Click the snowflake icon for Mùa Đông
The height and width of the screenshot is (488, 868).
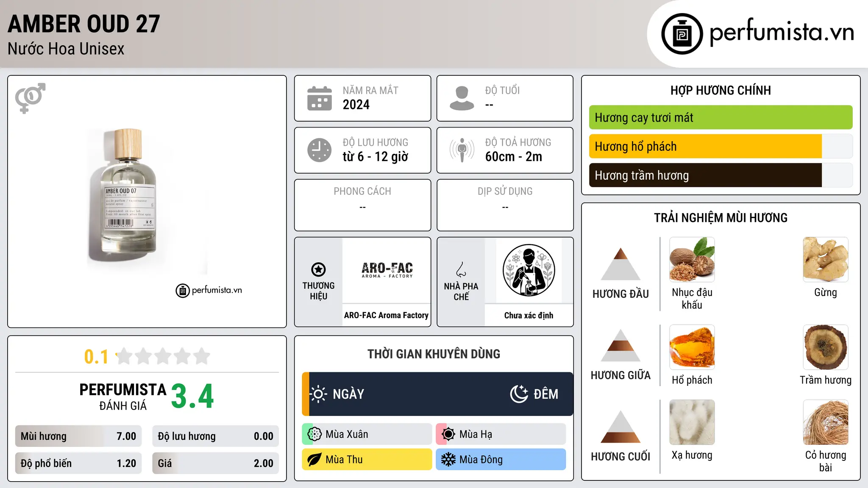pos(448,460)
